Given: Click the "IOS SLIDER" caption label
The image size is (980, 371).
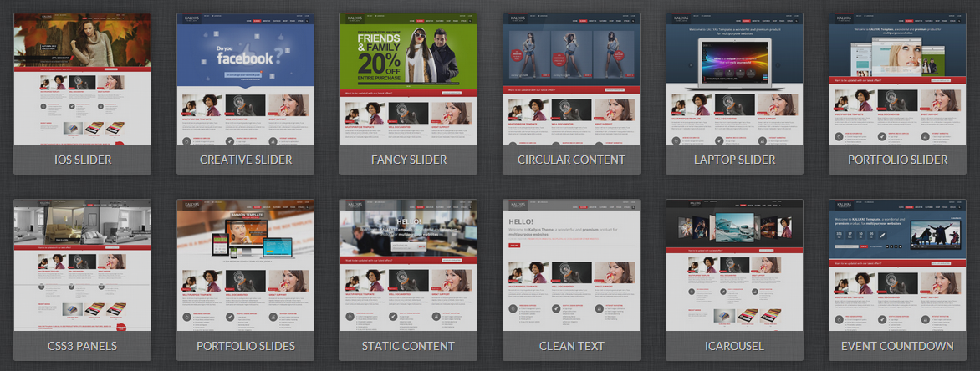Looking at the screenshot, I should coord(83,160).
